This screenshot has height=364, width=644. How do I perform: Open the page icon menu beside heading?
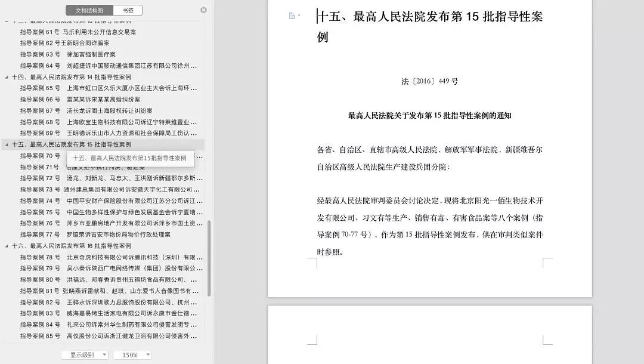[294, 16]
